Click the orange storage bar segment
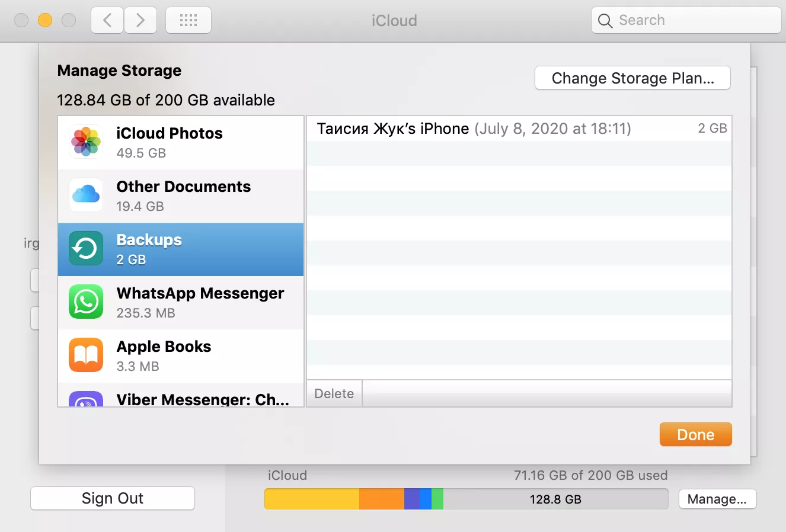 [x=382, y=499]
